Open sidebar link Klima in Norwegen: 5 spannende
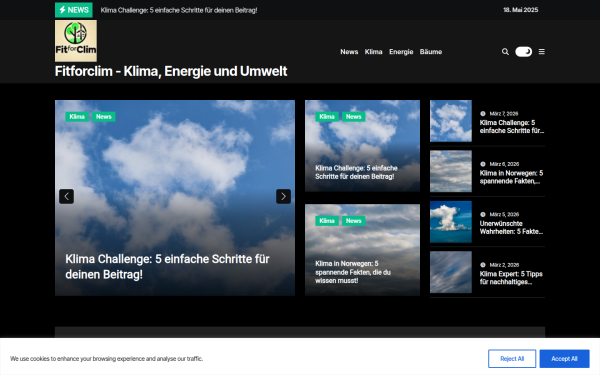 [x=511, y=177]
